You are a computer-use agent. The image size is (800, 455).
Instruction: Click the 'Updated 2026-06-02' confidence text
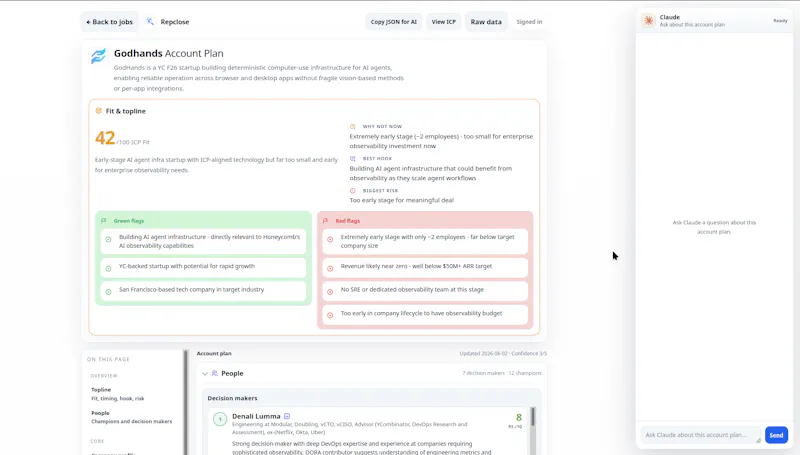coord(503,353)
